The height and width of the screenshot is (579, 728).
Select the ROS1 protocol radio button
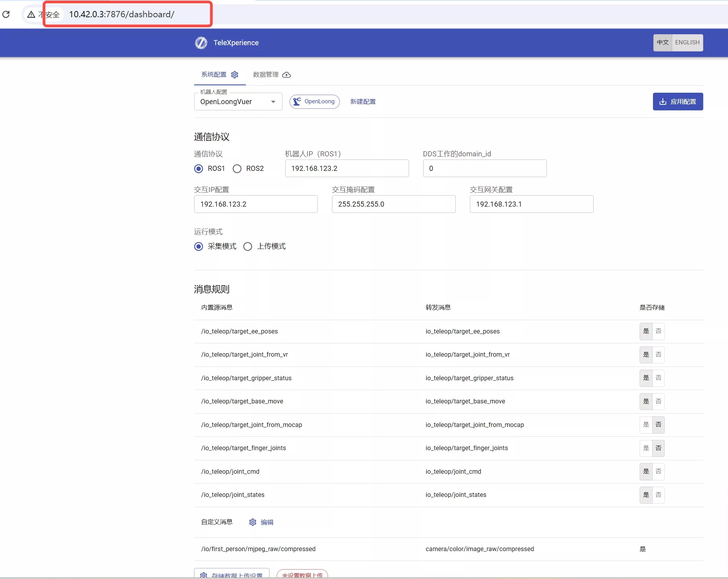pyautogui.click(x=199, y=169)
